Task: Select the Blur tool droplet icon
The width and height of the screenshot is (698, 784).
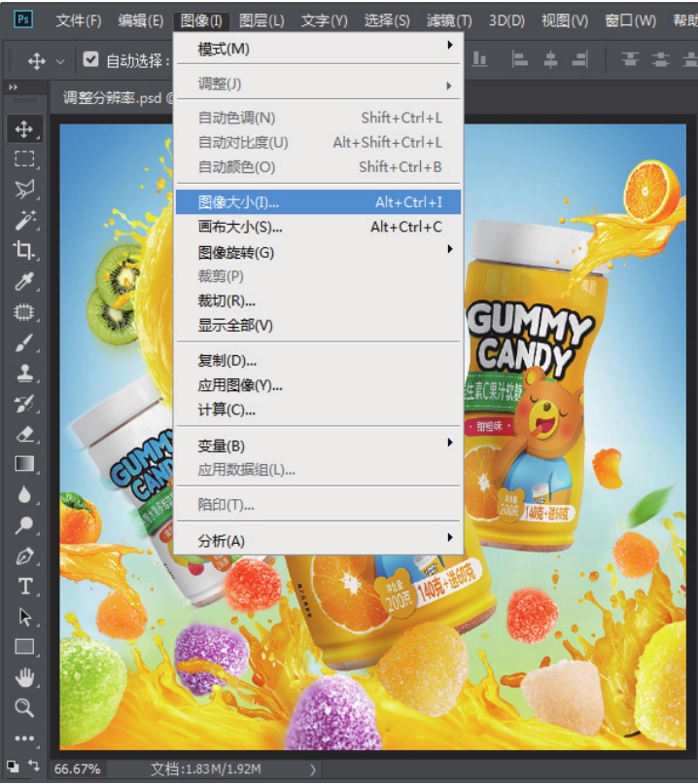Action: [x=24, y=494]
